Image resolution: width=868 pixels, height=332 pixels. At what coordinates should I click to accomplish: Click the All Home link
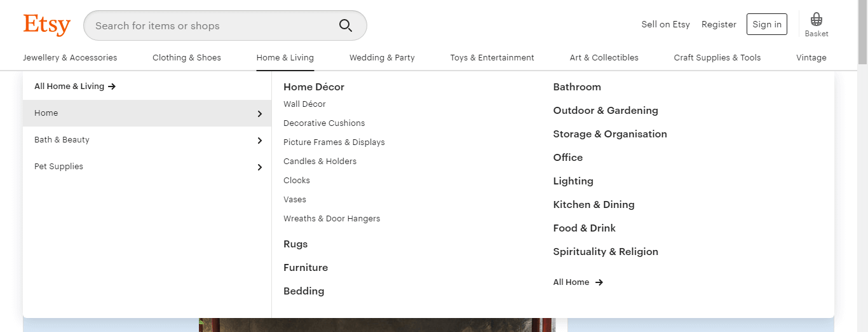click(578, 282)
